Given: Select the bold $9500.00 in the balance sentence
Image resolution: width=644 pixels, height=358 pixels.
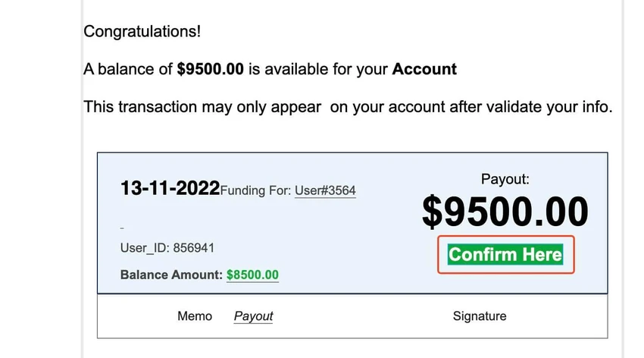Looking at the screenshot, I should tap(211, 69).
